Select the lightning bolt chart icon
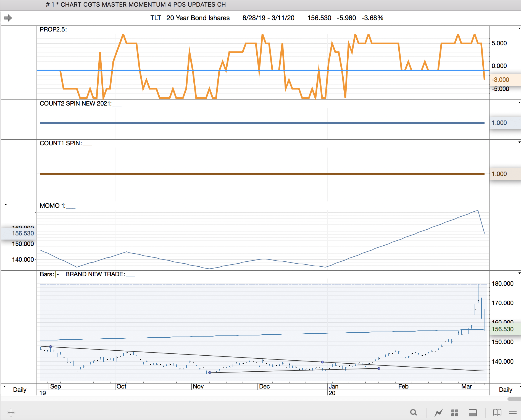Viewport: 521px width, 420px height. [438, 413]
